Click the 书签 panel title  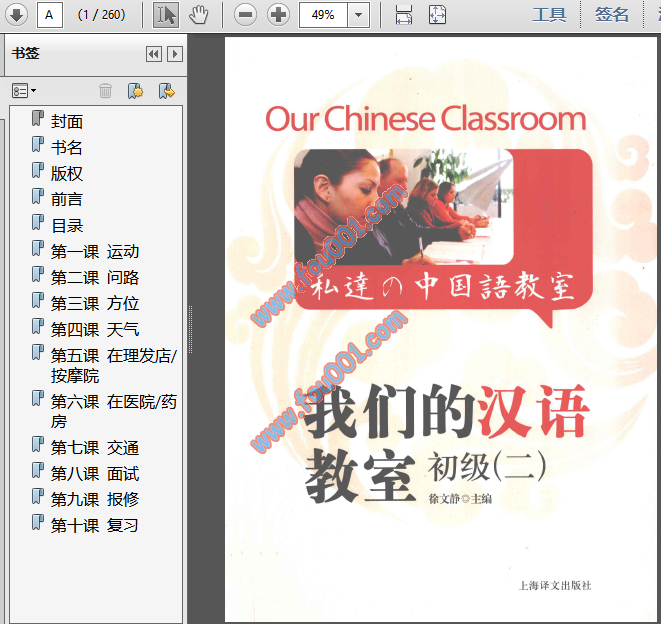(25, 54)
